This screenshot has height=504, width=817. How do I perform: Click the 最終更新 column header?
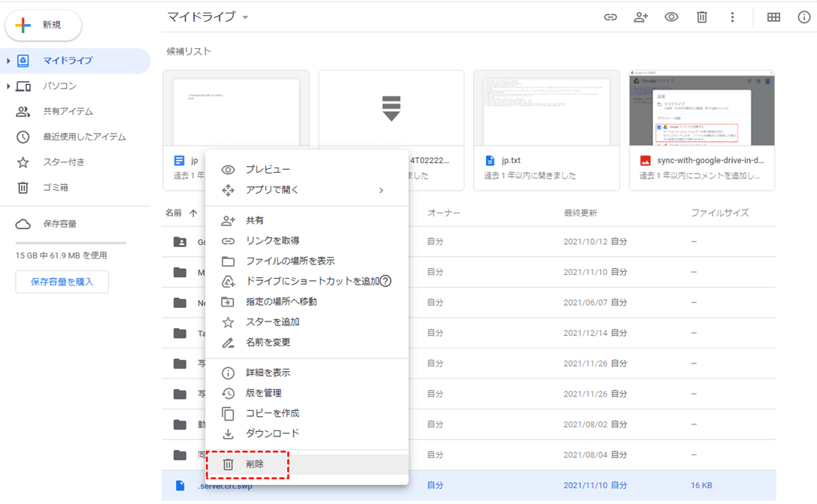580,213
